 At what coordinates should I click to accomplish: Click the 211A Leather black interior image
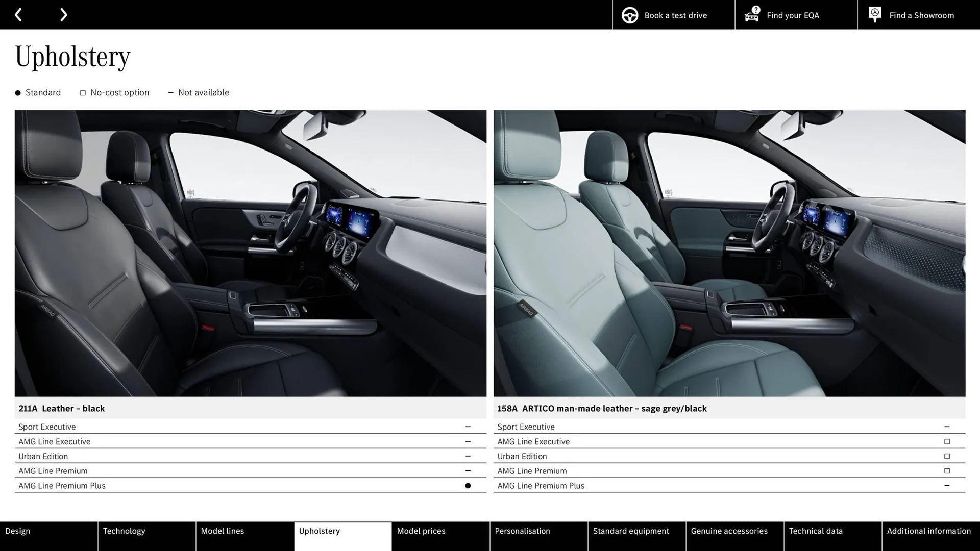coord(250,253)
